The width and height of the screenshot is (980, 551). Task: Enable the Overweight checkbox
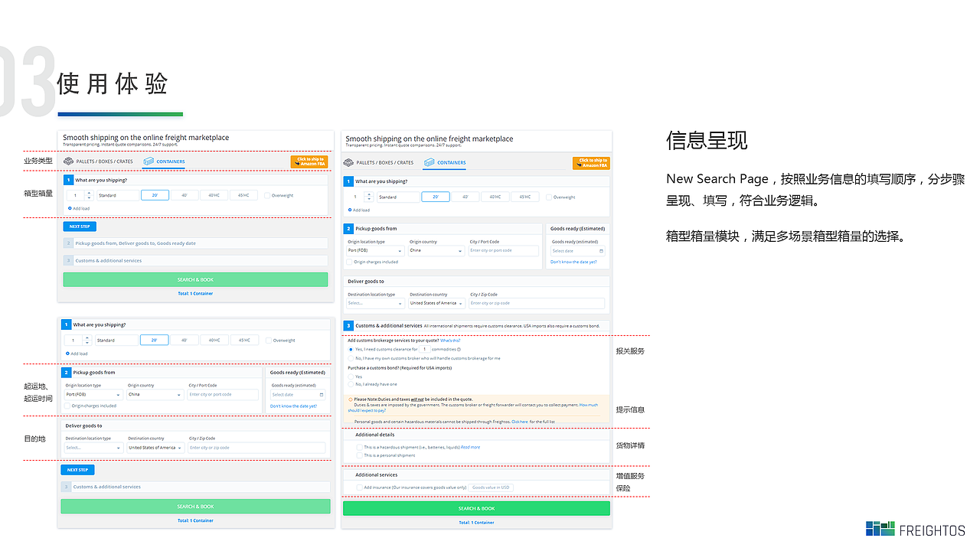coord(548,197)
